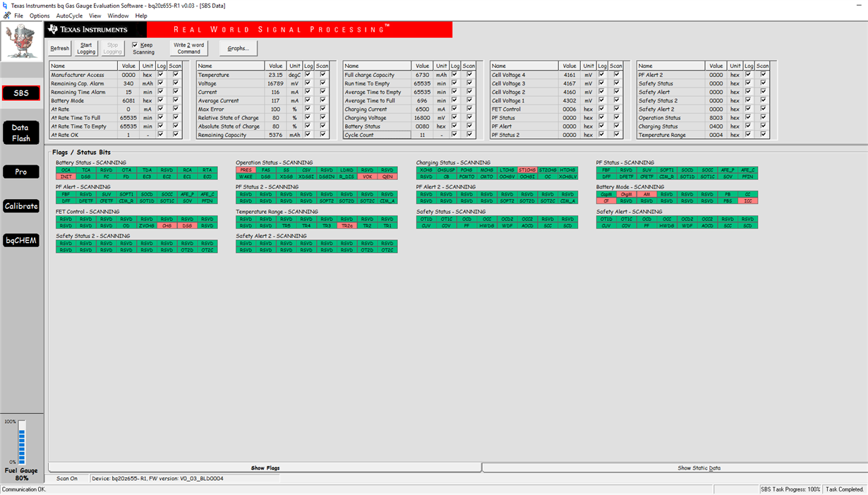Click the device firmware version status text

pyautogui.click(x=185, y=478)
